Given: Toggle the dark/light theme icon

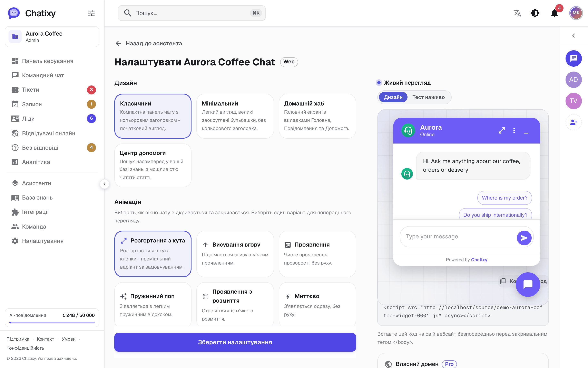Looking at the screenshot, I should (x=535, y=13).
